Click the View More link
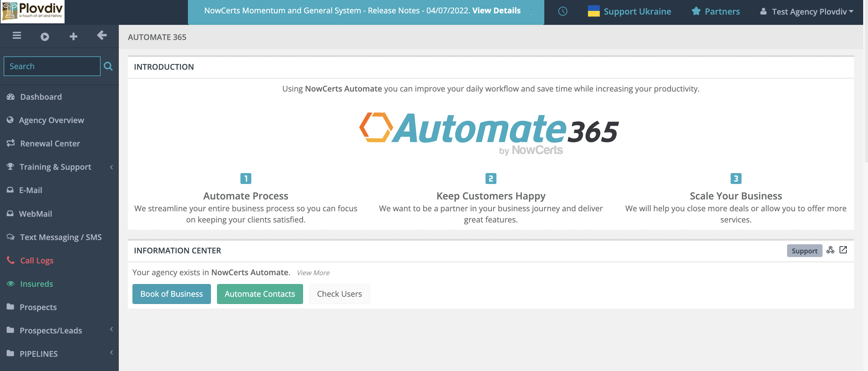 (313, 272)
